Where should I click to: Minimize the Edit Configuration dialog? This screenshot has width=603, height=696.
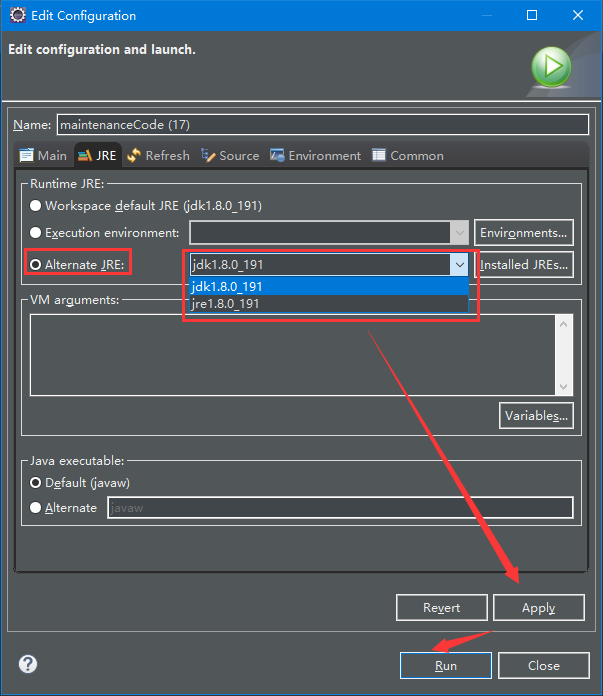(x=487, y=15)
